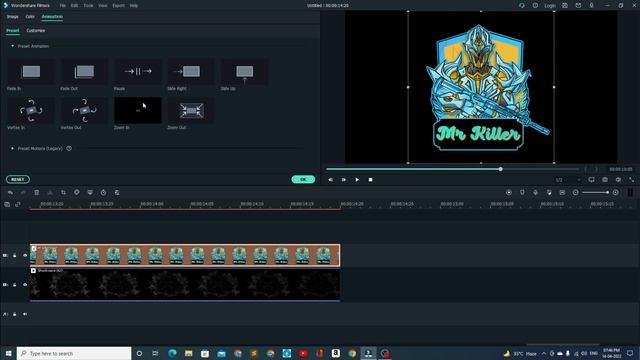Click the split scissors icon
Screen dimensions: 640x360
click(50, 192)
